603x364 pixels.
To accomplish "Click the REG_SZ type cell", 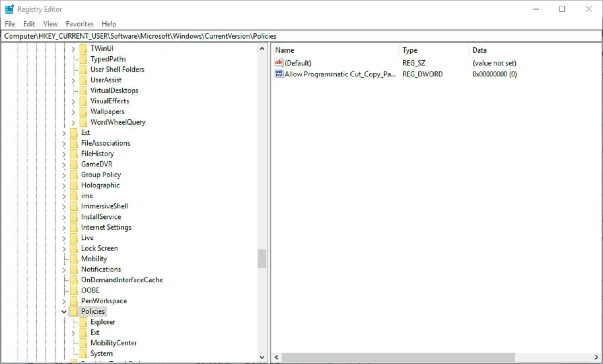I will [x=414, y=63].
